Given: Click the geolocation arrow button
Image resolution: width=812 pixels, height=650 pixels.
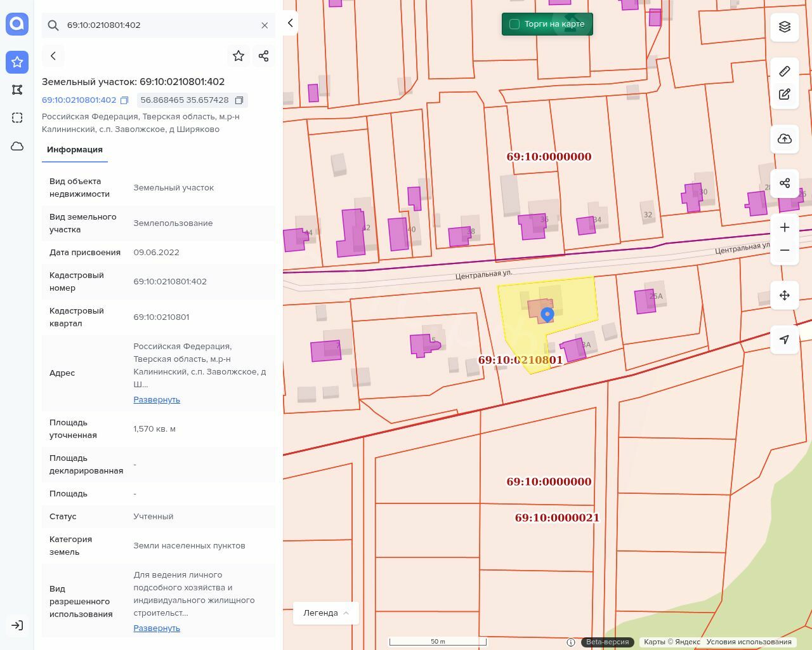Looking at the screenshot, I should click(784, 340).
